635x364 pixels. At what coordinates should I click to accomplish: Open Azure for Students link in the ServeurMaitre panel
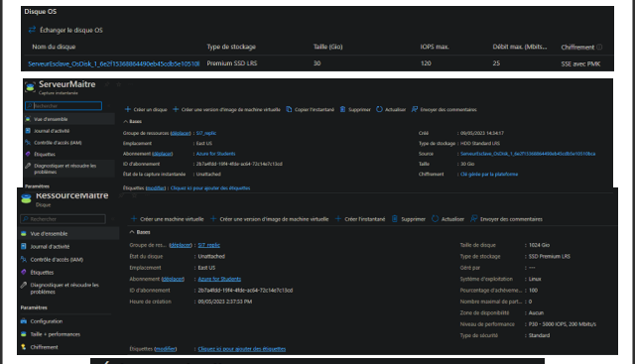[215, 154]
